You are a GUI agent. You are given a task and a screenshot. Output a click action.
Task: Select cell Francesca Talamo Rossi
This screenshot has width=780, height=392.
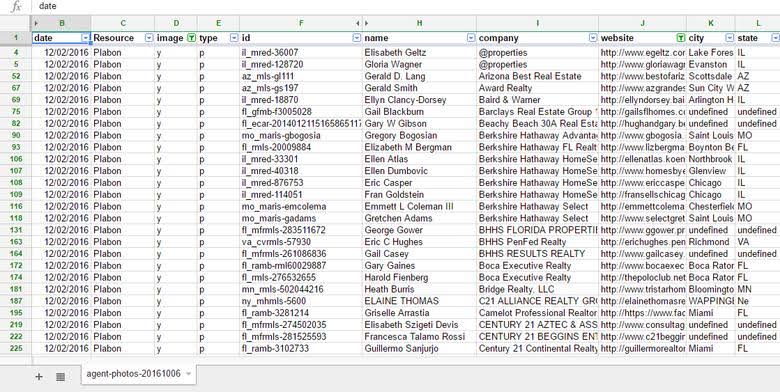coord(419,337)
